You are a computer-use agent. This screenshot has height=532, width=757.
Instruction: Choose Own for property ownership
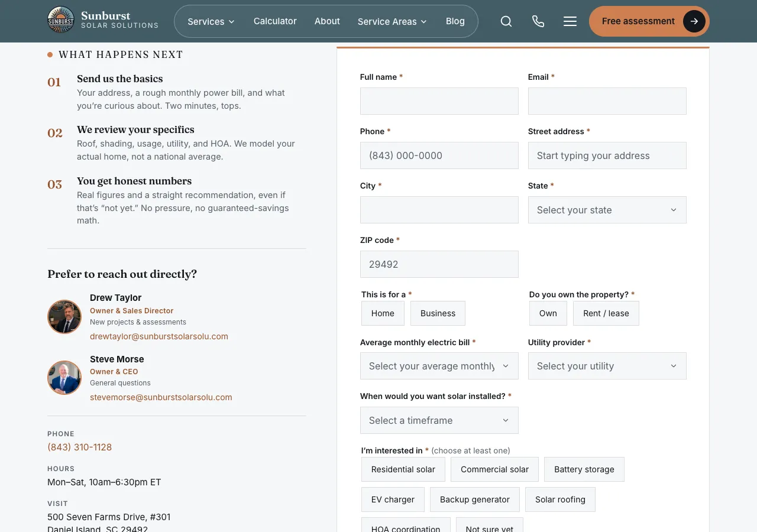[x=548, y=313]
